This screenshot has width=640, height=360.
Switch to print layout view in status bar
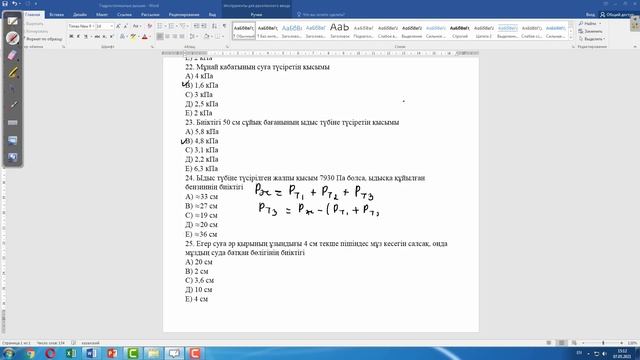(561, 343)
